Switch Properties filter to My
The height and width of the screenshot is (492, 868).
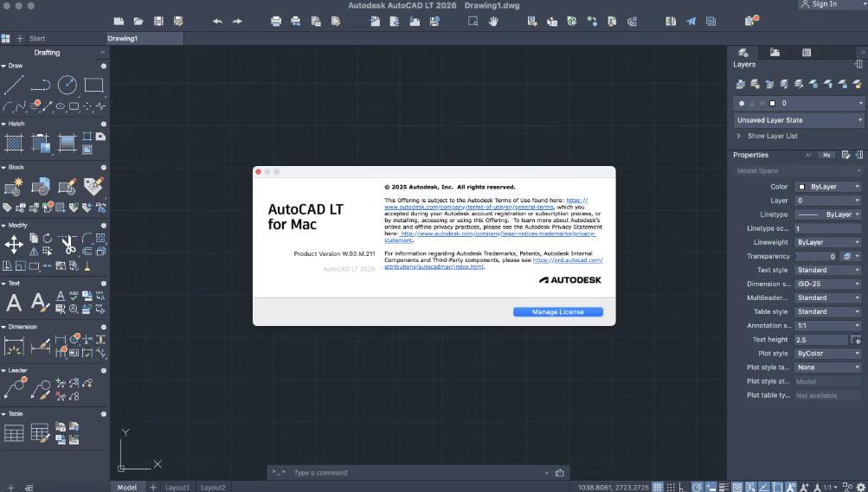coord(826,156)
